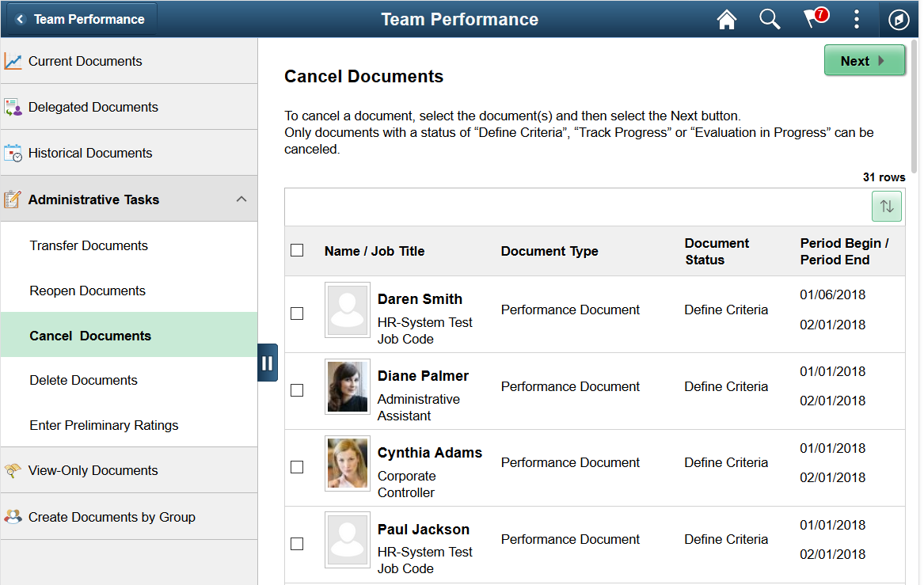Image resolution: width=924 pixels, height=585 pixels.
Task: Click Corporate Controller job title
Action: pos(407,484)
